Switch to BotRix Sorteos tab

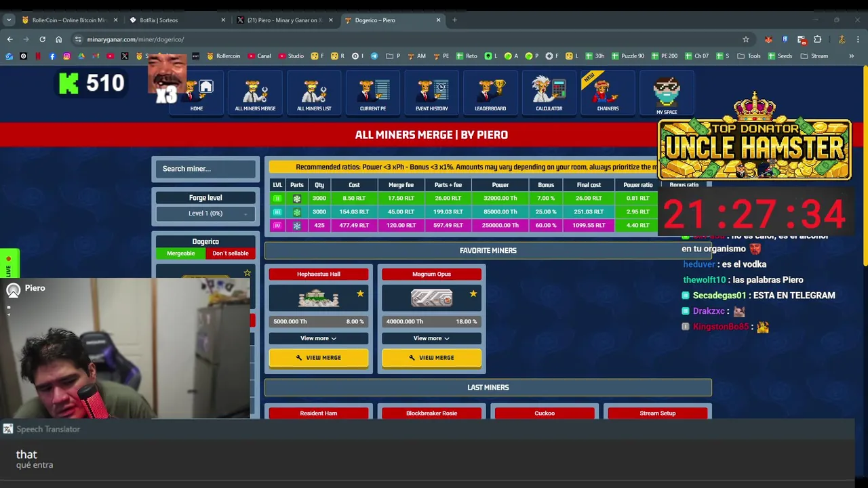[176, 20]
